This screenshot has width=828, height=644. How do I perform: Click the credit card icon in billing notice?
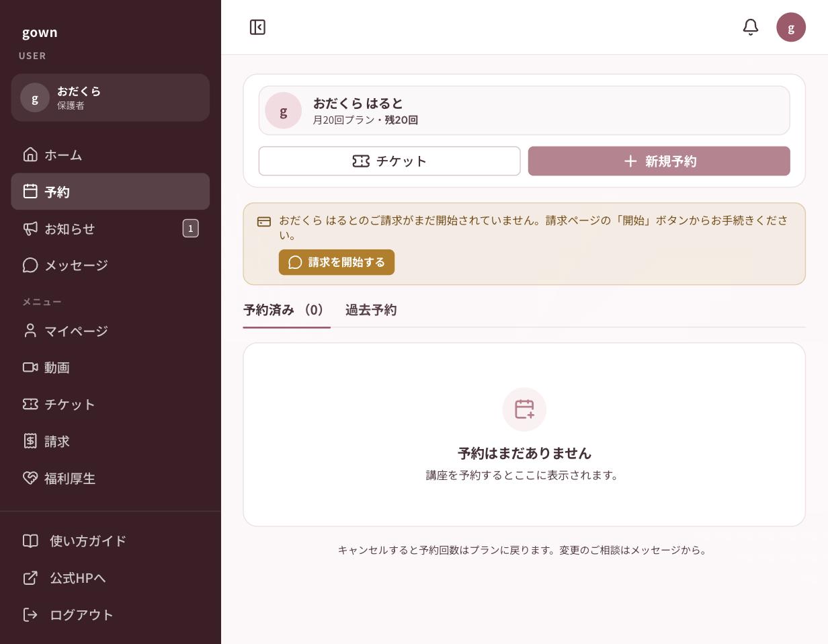coord(264,221)
